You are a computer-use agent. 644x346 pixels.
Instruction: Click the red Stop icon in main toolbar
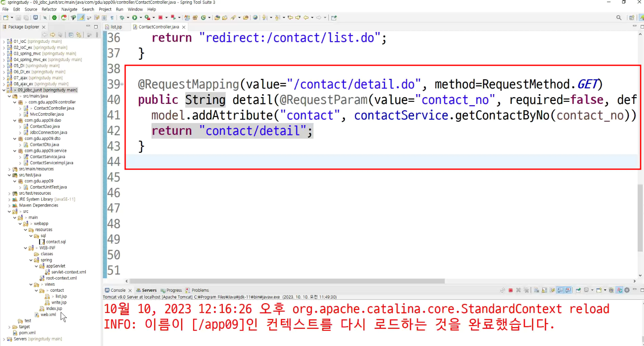tap(160, 17)
